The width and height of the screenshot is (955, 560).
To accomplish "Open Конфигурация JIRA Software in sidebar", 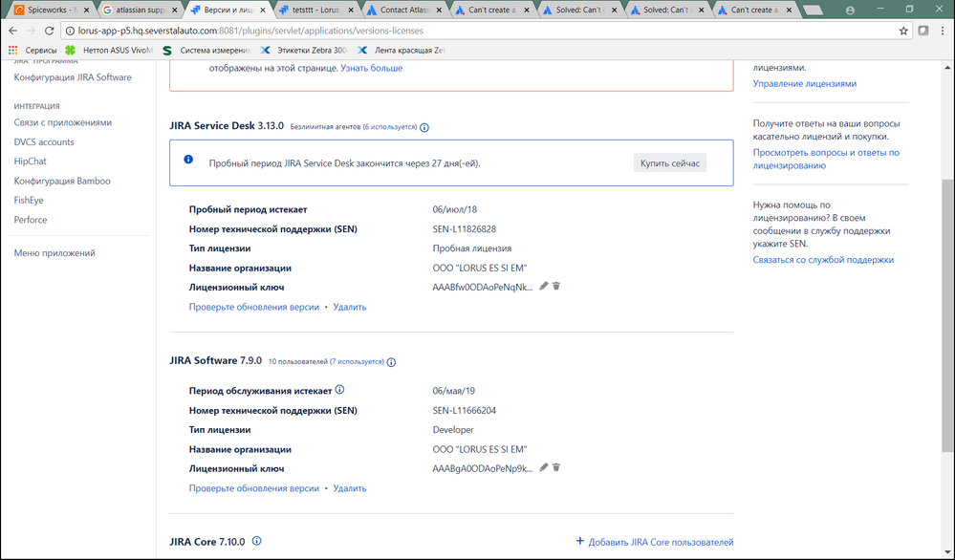I will tap(73, 77).
